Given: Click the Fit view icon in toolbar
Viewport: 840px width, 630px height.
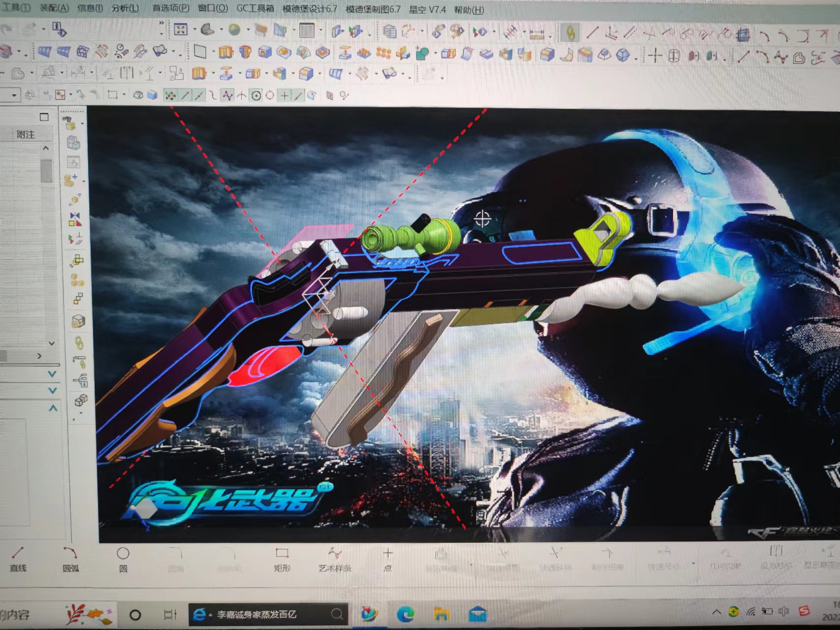Looking at the screenshot, I should click(x=180, y=30).
